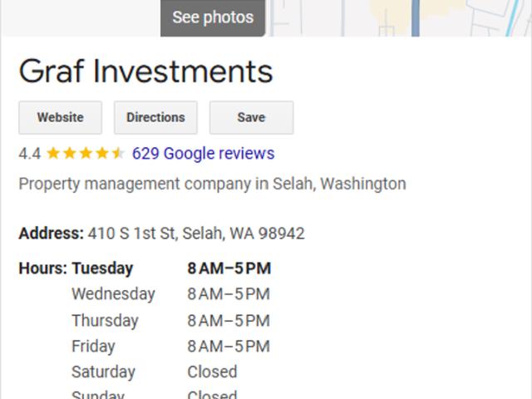The image size is (532, 399).
Task: Get Directions to Graf Investments
Action: (x=155, y=118)
